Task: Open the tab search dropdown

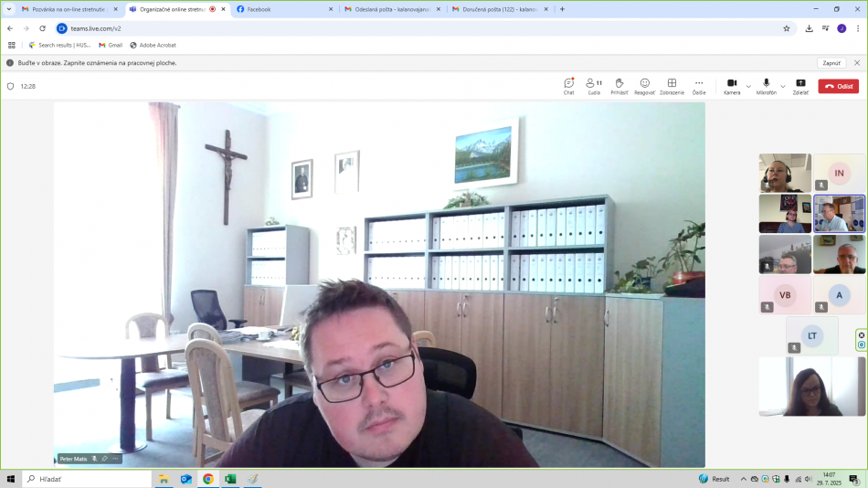Action: (9, 9)
